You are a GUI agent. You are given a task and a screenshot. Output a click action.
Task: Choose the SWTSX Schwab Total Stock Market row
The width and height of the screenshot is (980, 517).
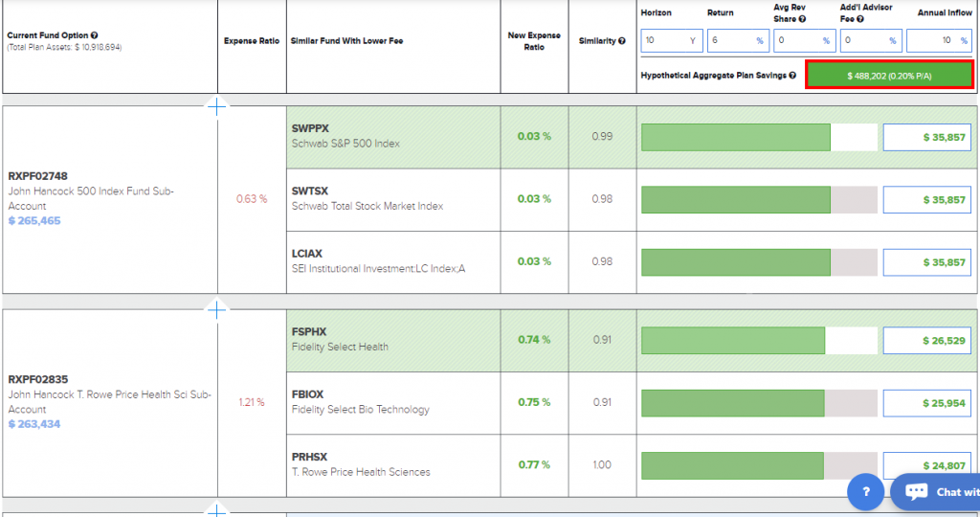393,199
